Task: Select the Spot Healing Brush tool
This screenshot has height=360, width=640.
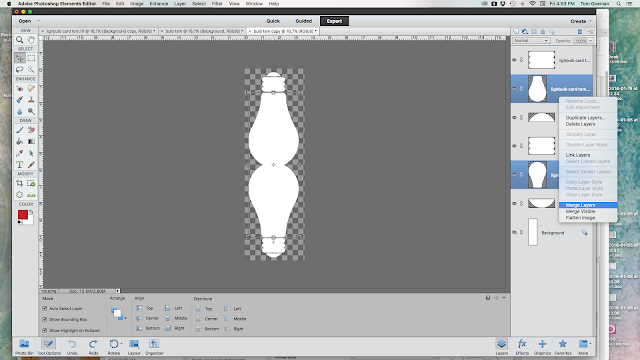Action: (31, 88)
